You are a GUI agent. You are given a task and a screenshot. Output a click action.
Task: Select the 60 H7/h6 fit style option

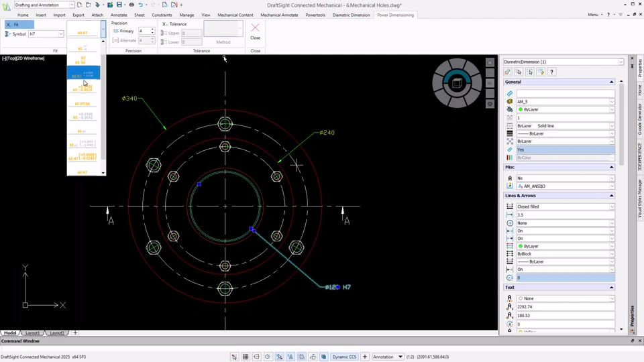(83, 103)
